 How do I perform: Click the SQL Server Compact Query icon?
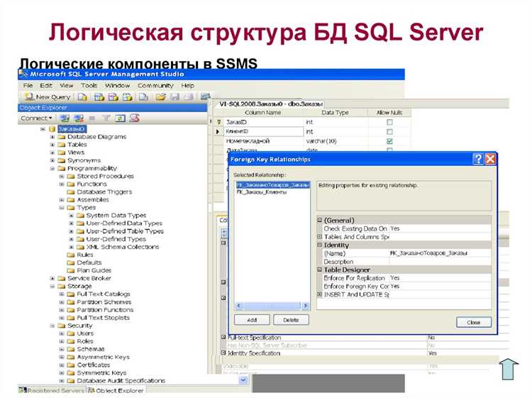[144, 97]
